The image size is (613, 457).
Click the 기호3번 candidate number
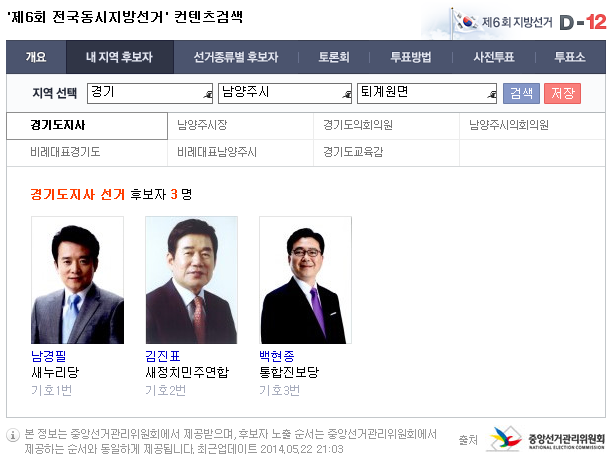click(x=280, y=390)
